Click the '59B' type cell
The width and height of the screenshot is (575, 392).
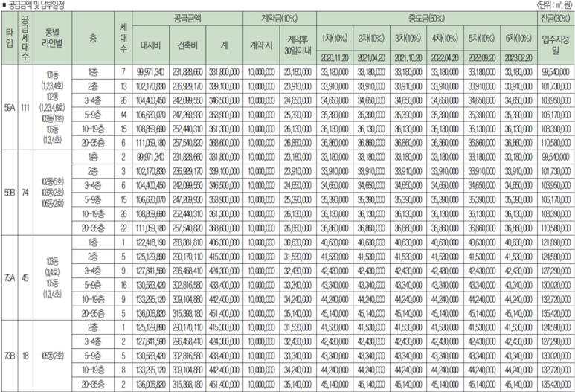[x=9, y=193]
